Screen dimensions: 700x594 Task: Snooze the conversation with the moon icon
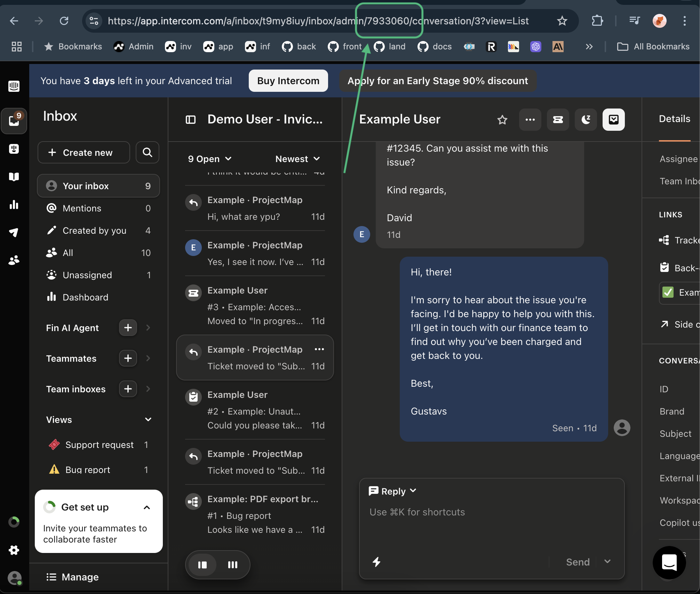tap(586, 120)
